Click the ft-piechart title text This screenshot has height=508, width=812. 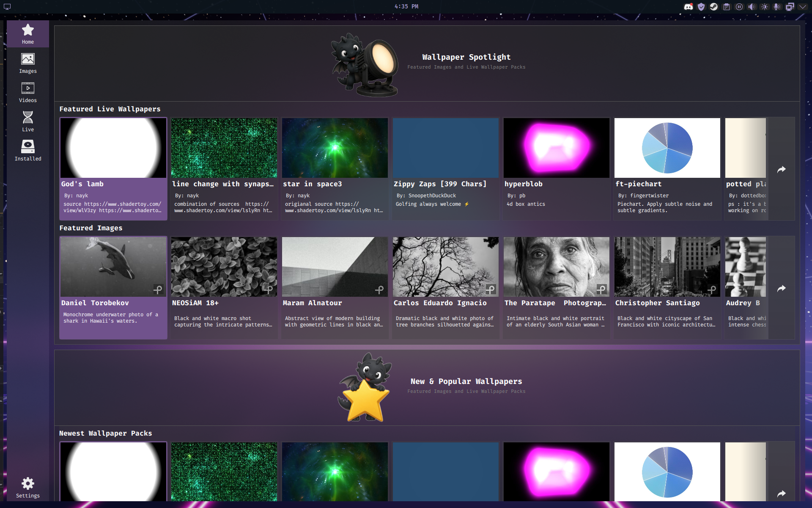click(x=638, y=184)
